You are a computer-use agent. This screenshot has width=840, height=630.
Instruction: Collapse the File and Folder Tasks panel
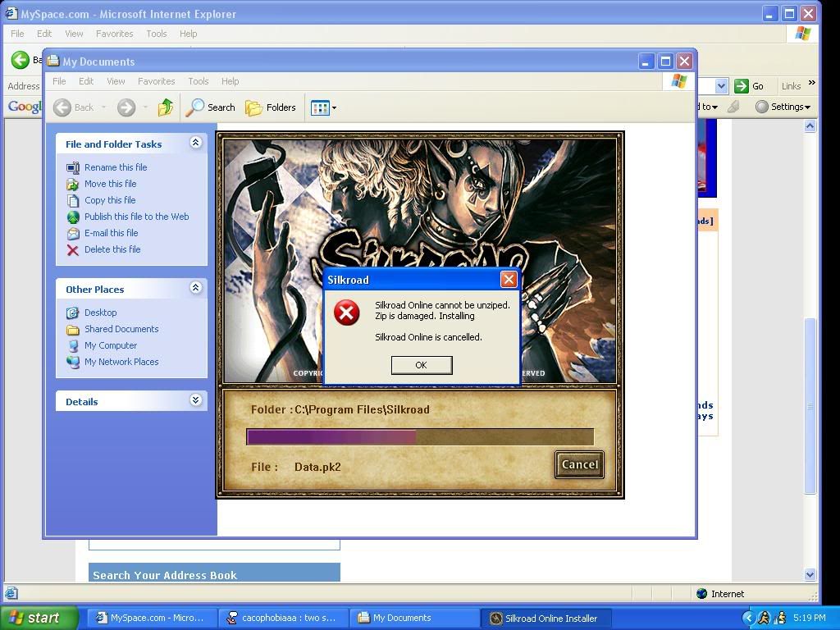(x=195, y=143)
